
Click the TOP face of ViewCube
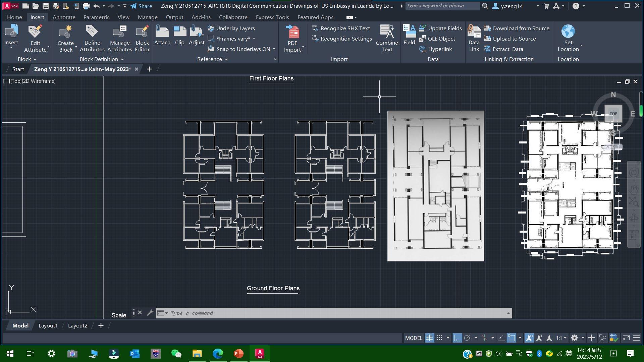pos(613,113)
